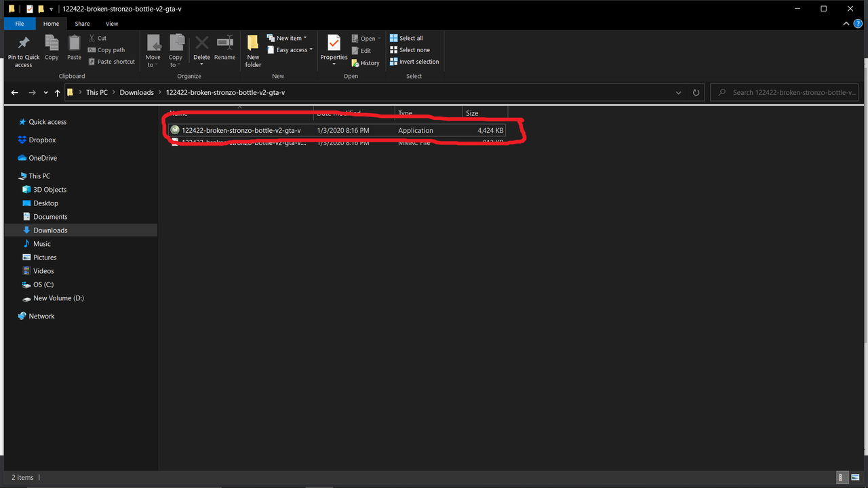The height and width of the screenshot is (488, 868).
Task: Click Pin to Quick access icon
Action: (24, 50)
